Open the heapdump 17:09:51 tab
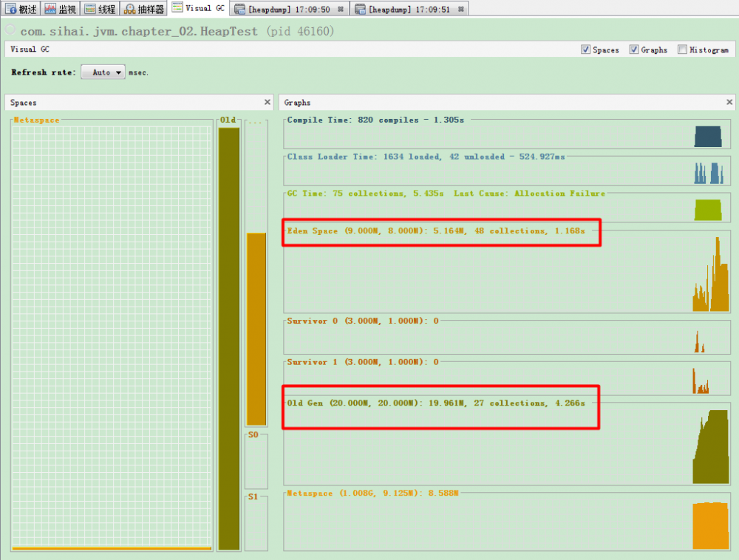The image size is (739, 560). click(x=409, y=9)
